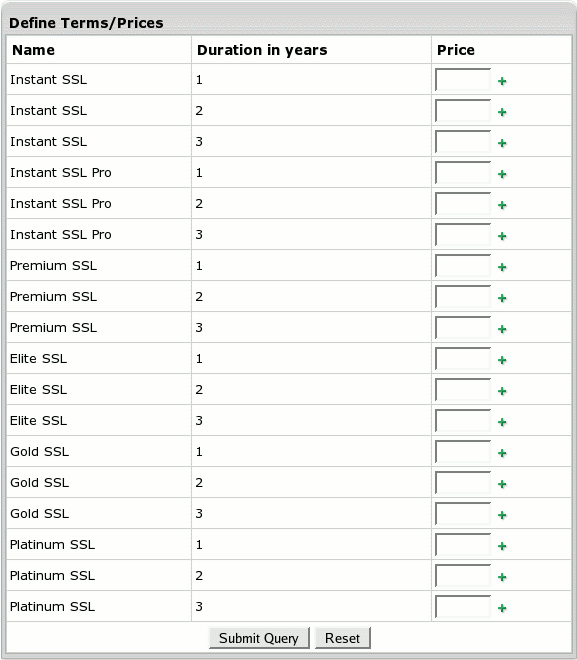Click the plus icon for Instant SSL Pro 2 years

(502, 205)
